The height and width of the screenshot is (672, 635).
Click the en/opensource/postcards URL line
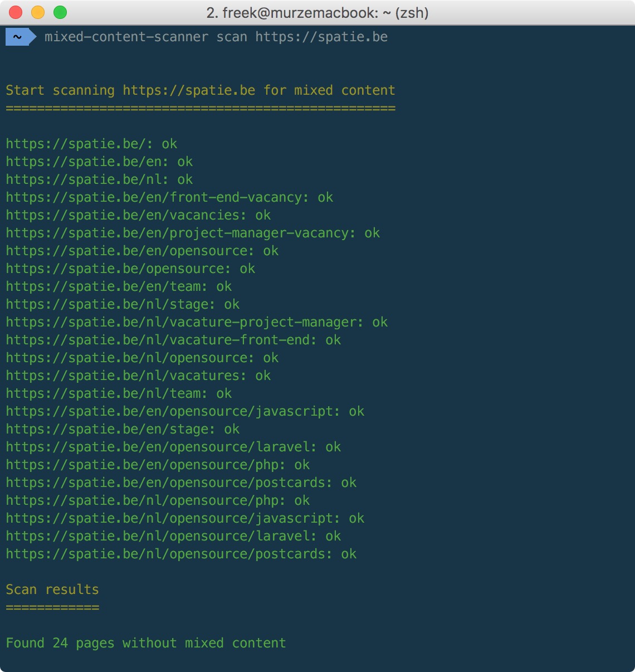point(181,483)
